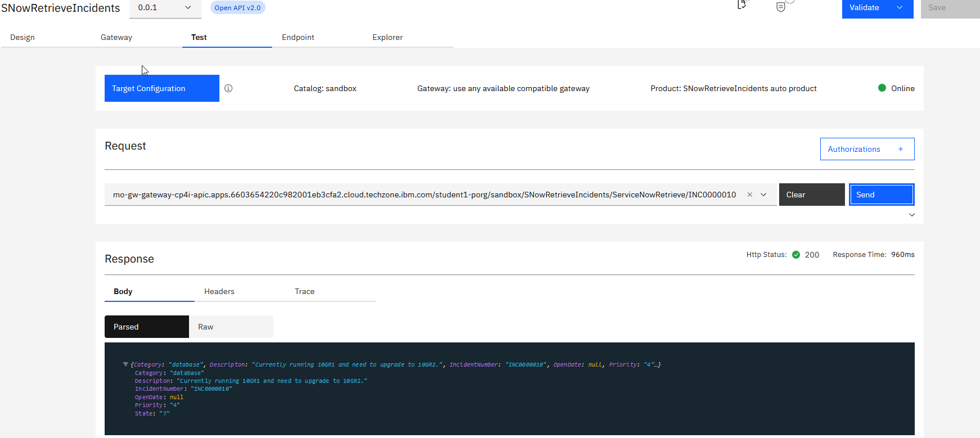Click the plus icon in Authorizations

click(x=901, y=149)
